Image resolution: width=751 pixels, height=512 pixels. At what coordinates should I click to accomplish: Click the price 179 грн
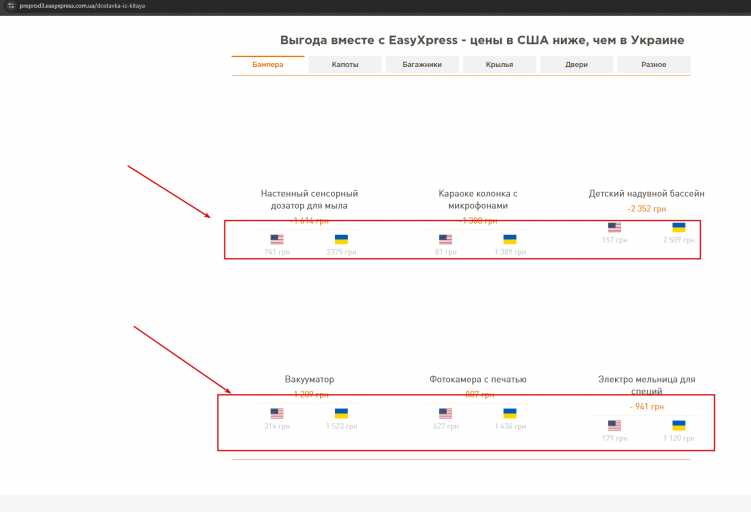(614, 438)
